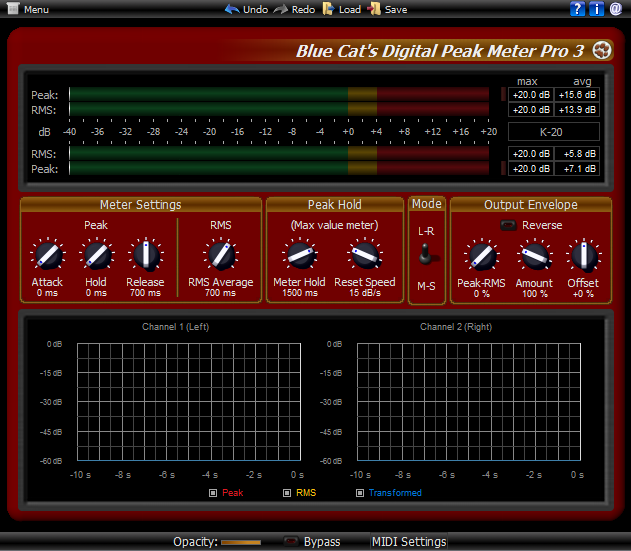
Task: Click the top Peak meter bar
Action: coord(279,94)
